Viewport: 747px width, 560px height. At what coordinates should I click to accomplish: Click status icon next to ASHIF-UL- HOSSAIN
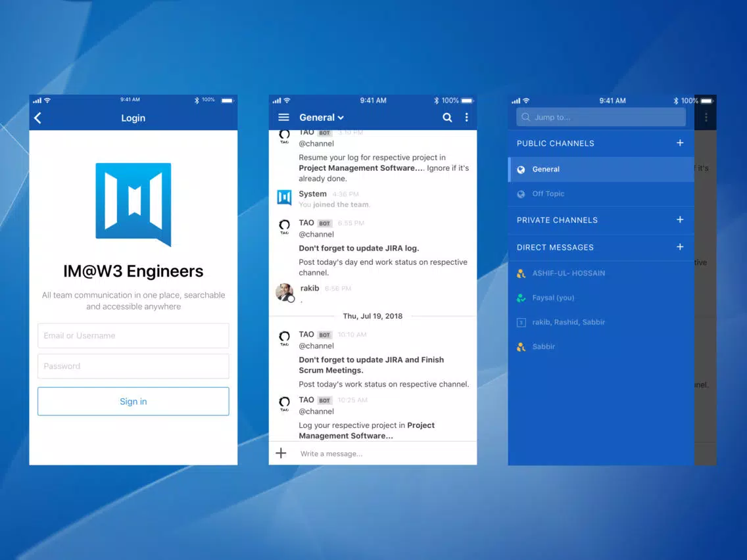click(521, 273)
